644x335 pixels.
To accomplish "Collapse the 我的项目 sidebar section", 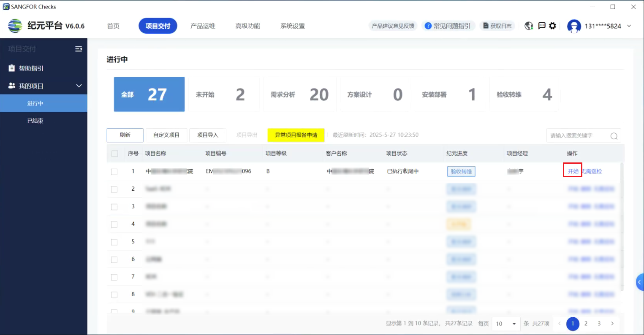I will 79,86.
